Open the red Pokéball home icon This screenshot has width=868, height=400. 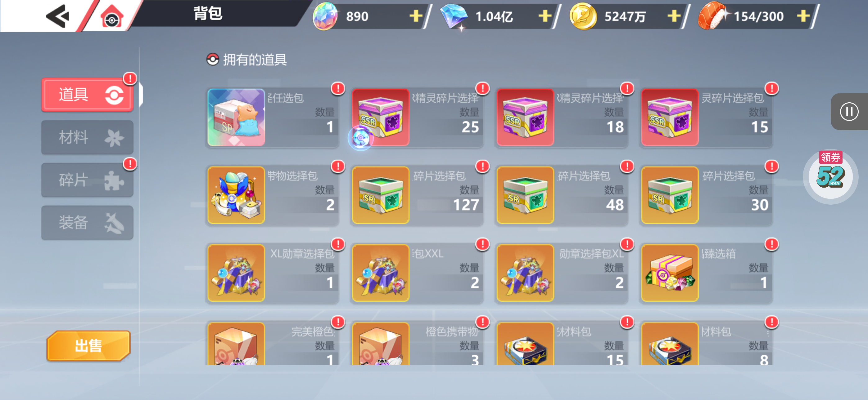[x=112, y=16]
